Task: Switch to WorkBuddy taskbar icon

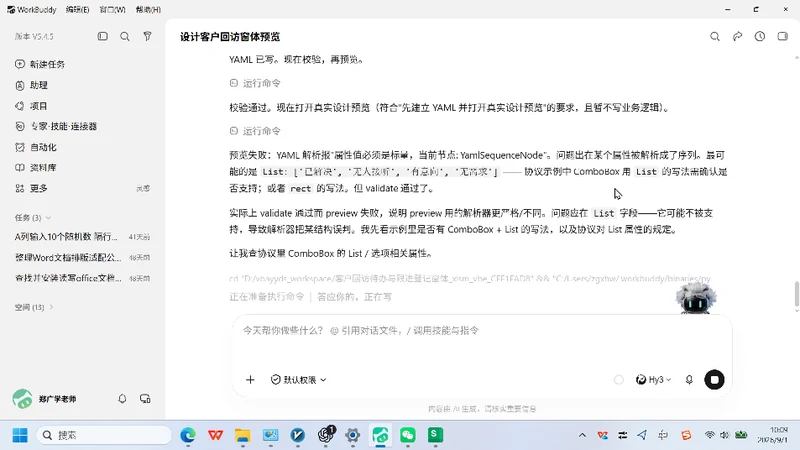Action: [x=380, y=435]
